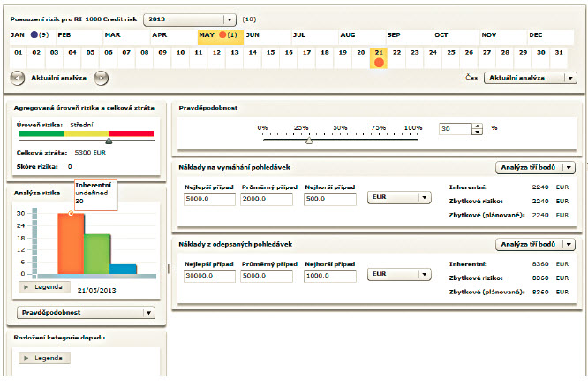Click the orange assessment dot on day 21
588x381 pixels.
click(x=379, y=62)
